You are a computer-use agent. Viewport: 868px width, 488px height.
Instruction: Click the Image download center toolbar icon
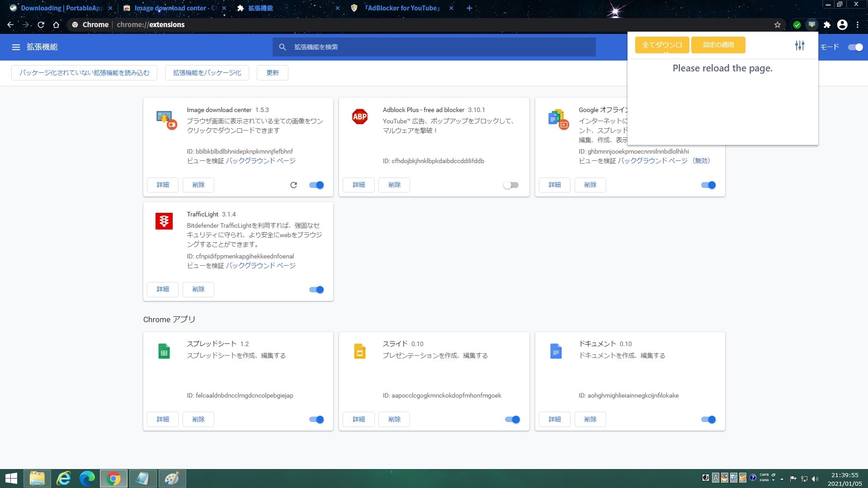812,25
